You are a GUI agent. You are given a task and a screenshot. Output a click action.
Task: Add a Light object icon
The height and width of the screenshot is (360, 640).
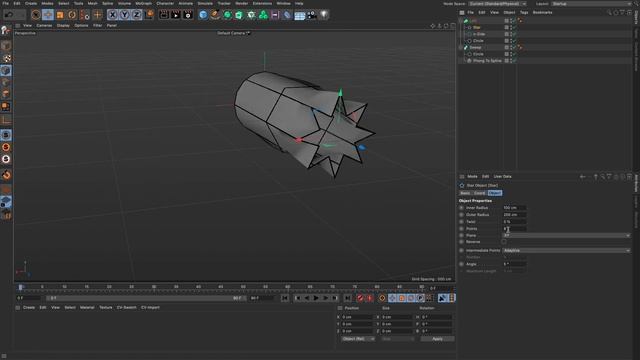pyautogui.click(x=324, y=15)
